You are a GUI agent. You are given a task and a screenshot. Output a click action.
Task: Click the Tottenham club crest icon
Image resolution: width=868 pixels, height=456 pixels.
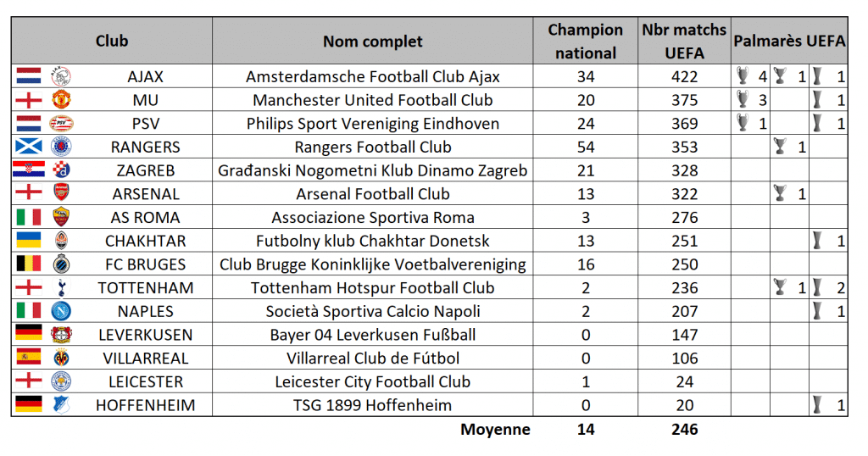61,287
